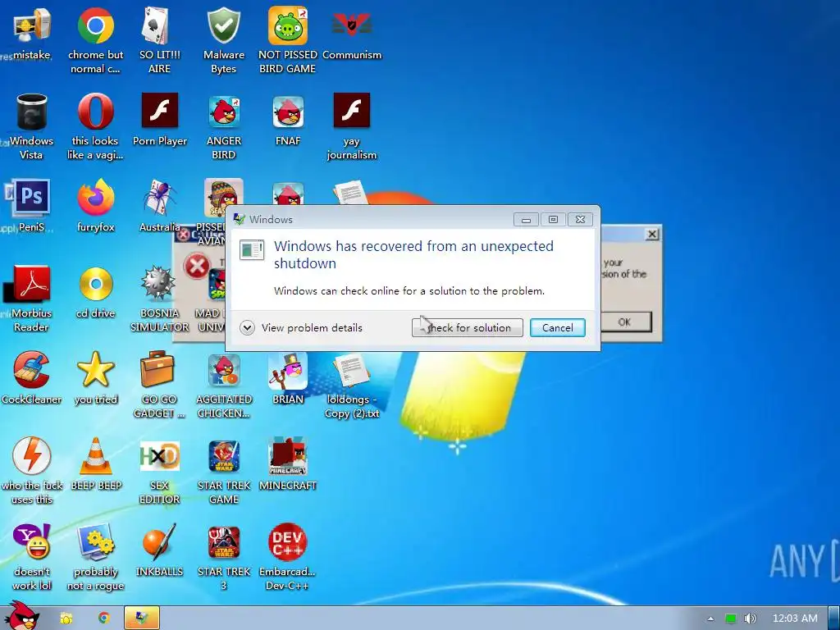Open the 'you tried' star icon
This screenshot has height=630, width=840.
[95, 370]
